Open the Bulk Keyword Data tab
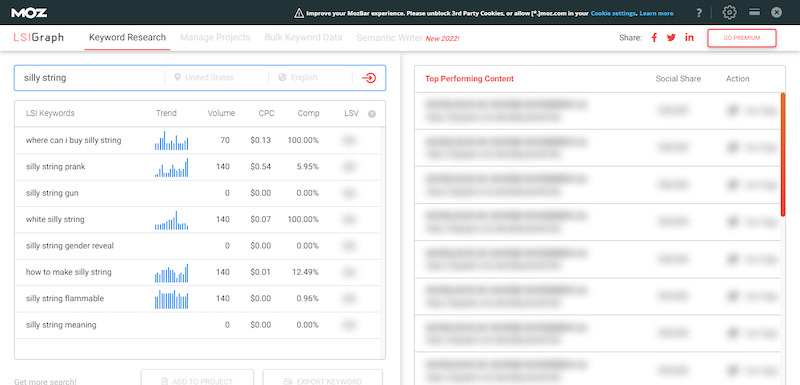This screenshot has height=385, width=800. pyautogui.click(x=304, y=38)
